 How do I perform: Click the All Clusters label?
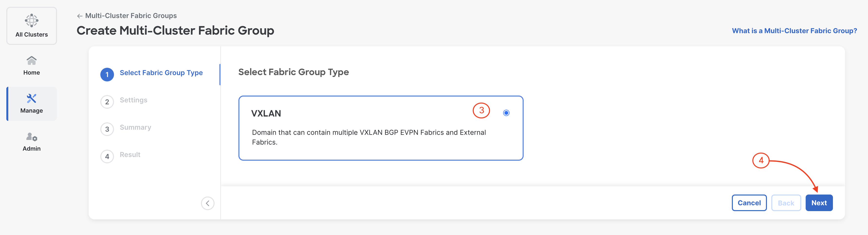pyautogui.click(x=32, y=35)
